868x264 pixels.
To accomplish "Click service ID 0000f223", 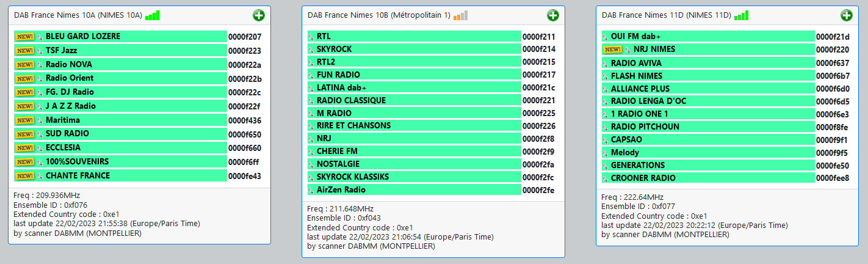I will [245, 51].
